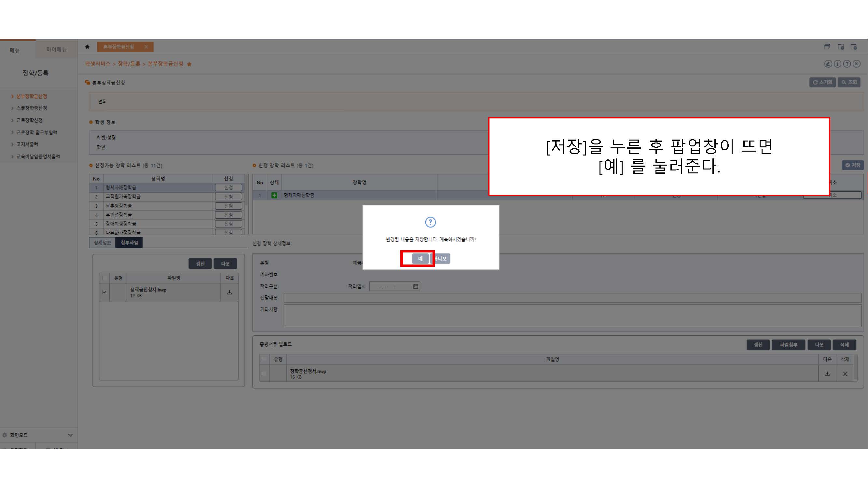Click 다운 button in the 첨부파일 panel
This screenshot has width=868, height=488.
click(226, 264)
